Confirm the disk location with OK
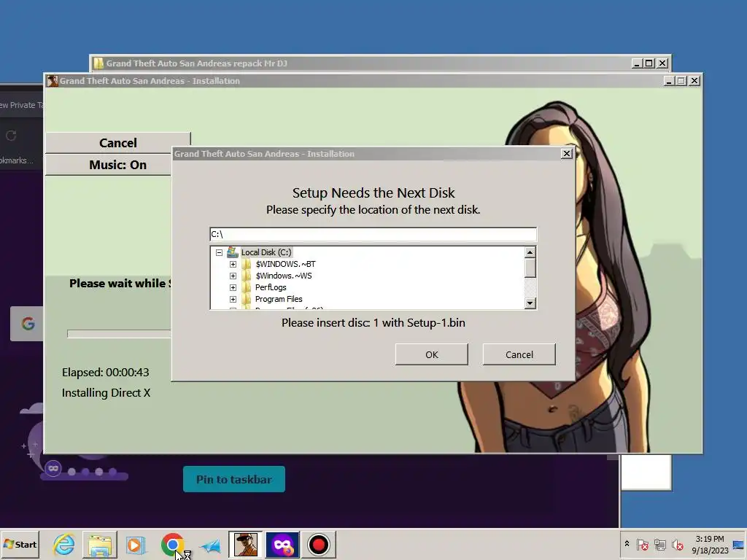The width and height of the screenshot is (747, 560). tap(431, 354)
